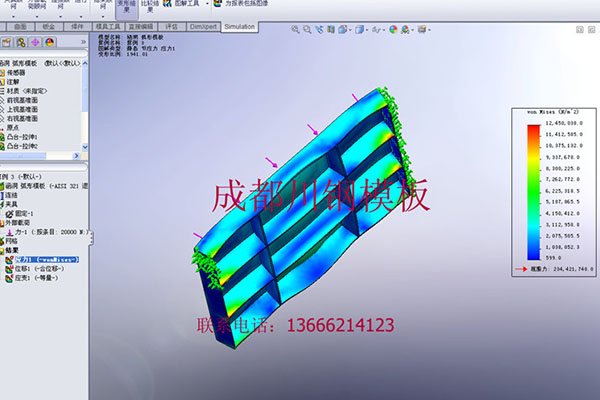Open dropdown arrow beside 图解工具
Image resolution: width=600 pixels, height=400 pixels.
pos(207,4)
